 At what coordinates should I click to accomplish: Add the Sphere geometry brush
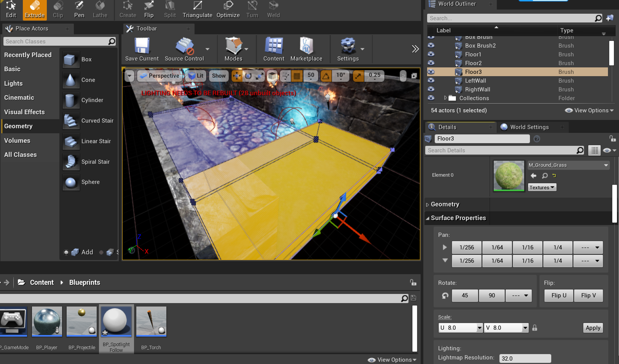[x=89, y=182]
